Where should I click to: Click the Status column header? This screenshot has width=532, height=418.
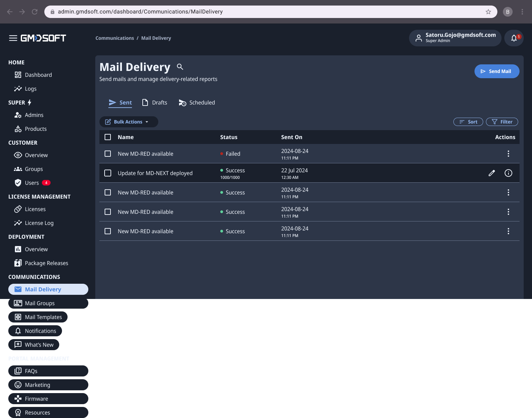[229, 137]
